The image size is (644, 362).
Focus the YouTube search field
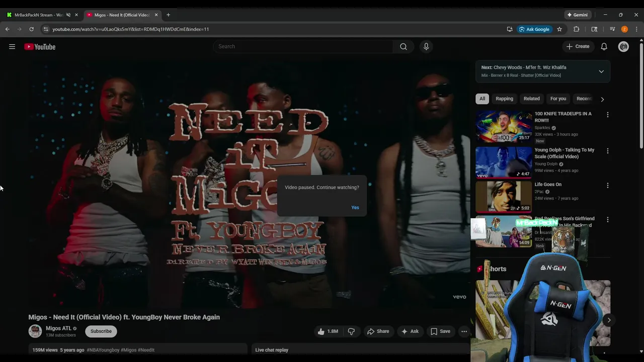[x=303, y=46]
